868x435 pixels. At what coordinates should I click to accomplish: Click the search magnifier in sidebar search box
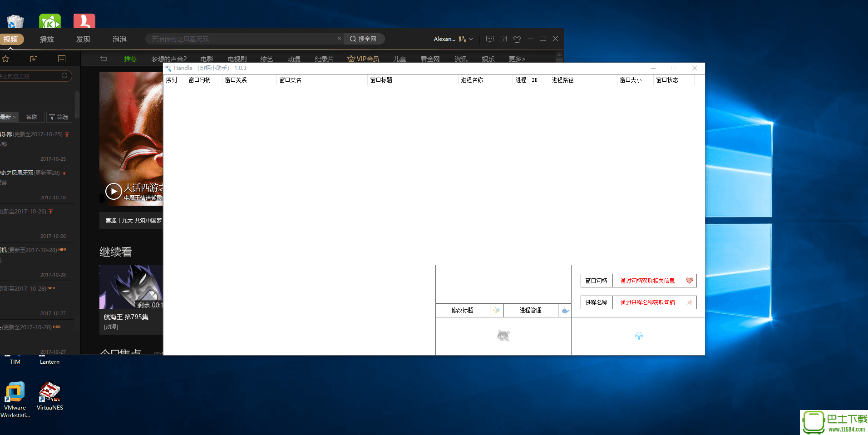65,76
